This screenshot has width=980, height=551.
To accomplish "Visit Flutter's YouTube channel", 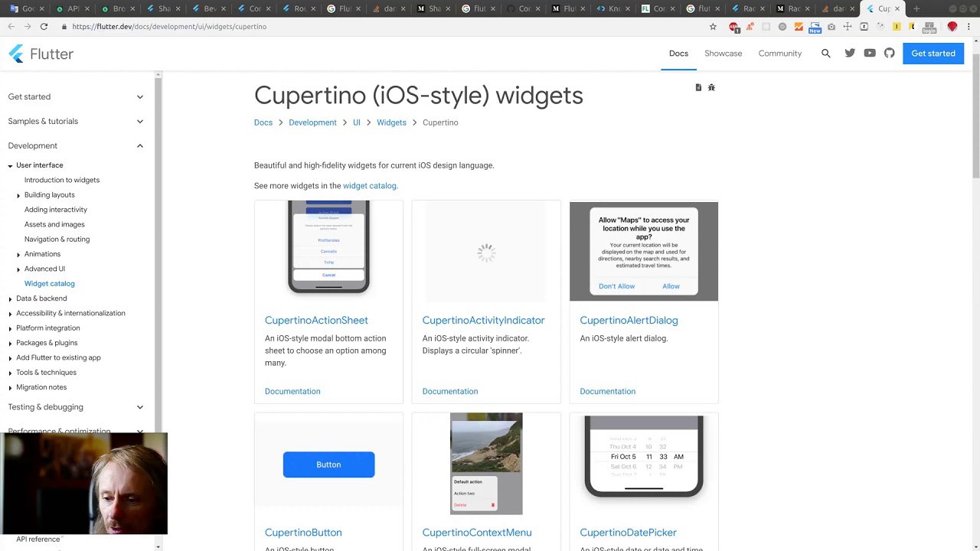I will click(x=870, y=54).
